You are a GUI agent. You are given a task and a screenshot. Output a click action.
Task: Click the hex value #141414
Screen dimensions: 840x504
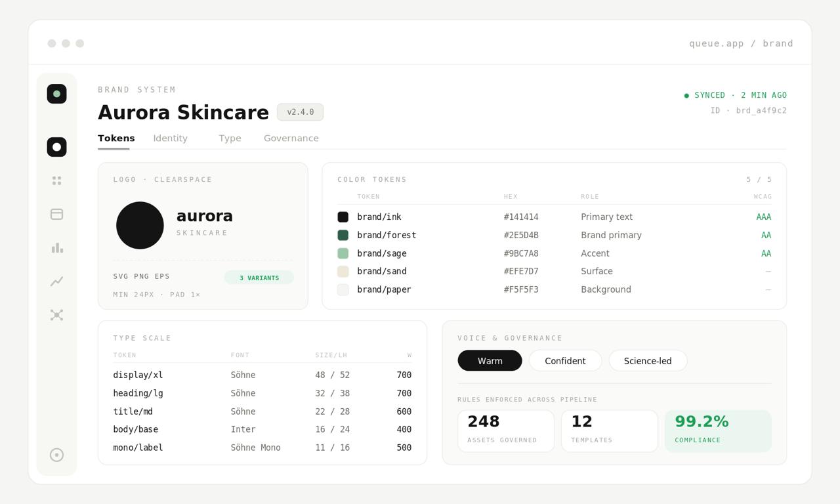(x=521, y=217)
